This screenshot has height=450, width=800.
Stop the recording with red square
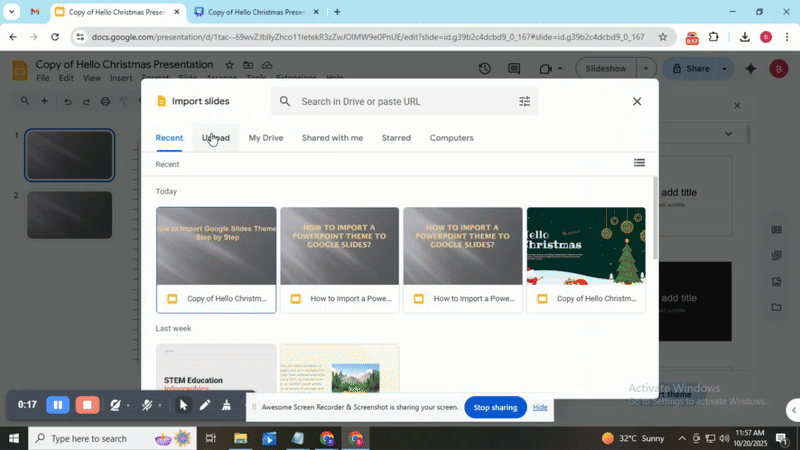pyautogui.click(x=87, y=405)
